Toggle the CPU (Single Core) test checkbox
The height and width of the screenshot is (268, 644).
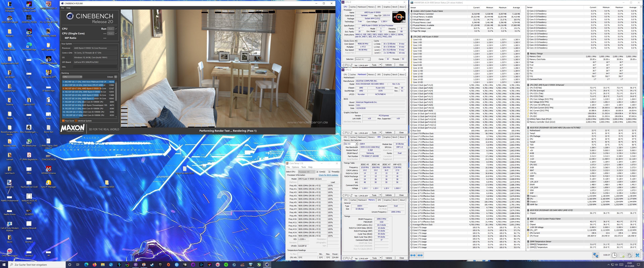(116, 33)
